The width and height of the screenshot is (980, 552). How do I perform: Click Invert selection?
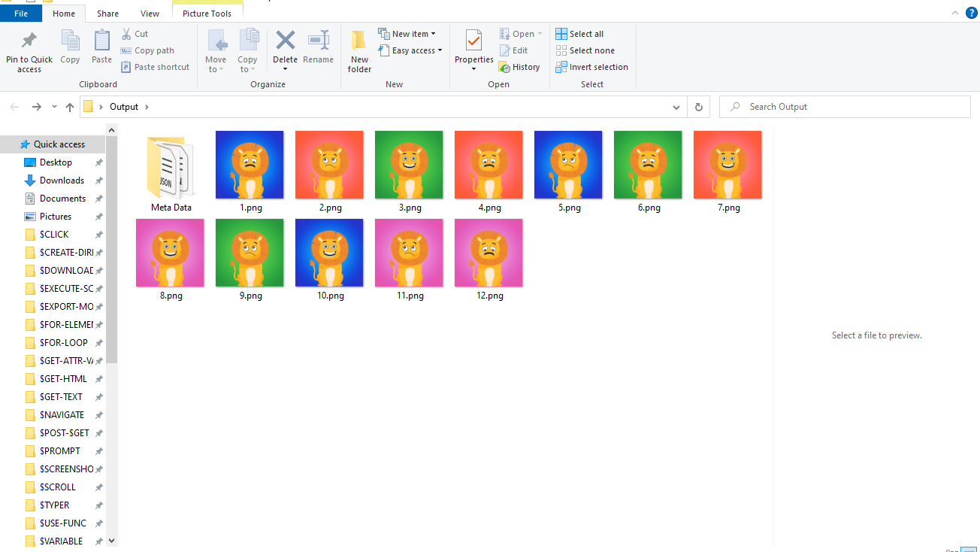591,67
